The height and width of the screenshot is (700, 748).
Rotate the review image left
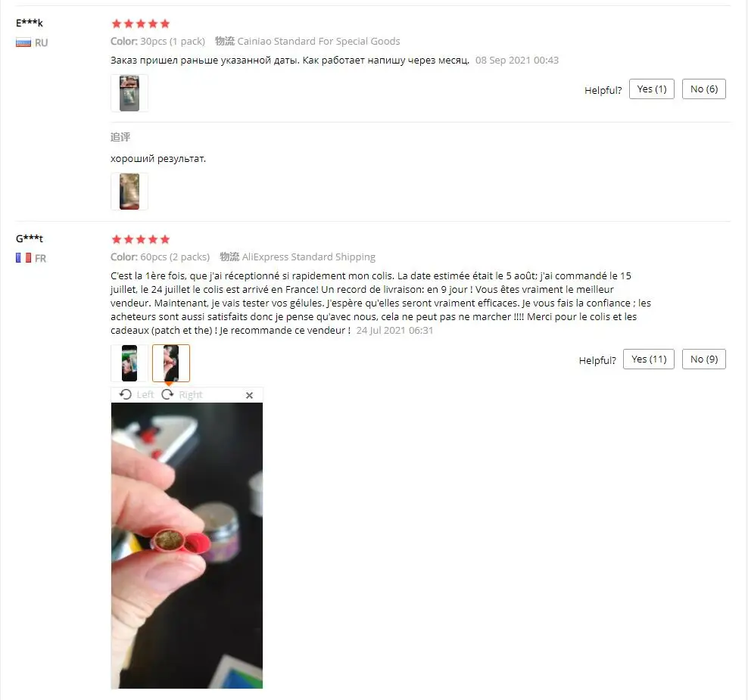click(126, 394)
